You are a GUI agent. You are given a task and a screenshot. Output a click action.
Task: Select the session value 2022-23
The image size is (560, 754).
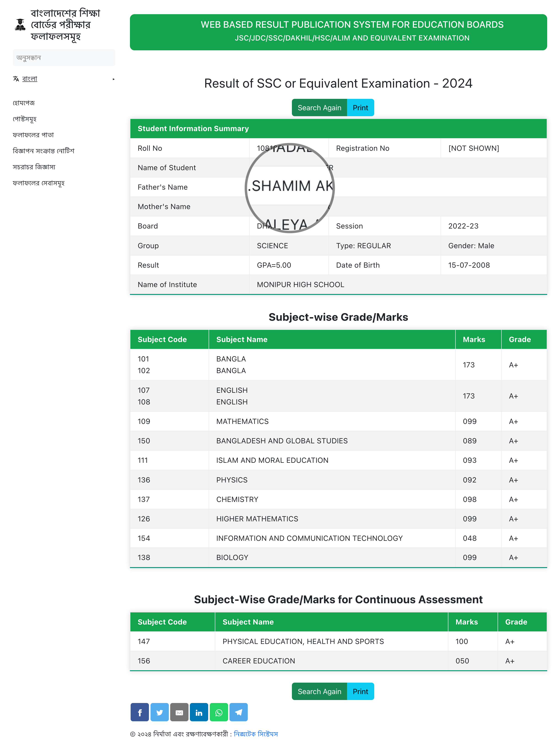coord(463,226)
